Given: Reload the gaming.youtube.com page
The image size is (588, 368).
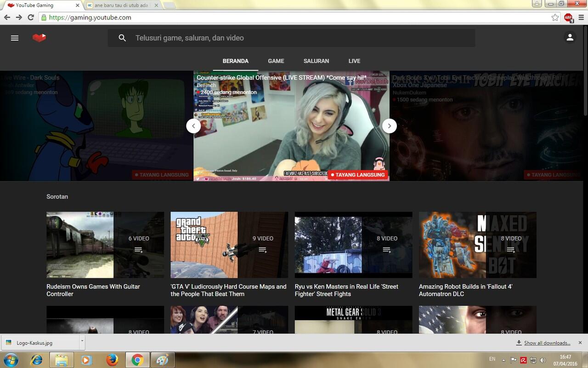Looking at the screenshot, I should click(31, 17).
